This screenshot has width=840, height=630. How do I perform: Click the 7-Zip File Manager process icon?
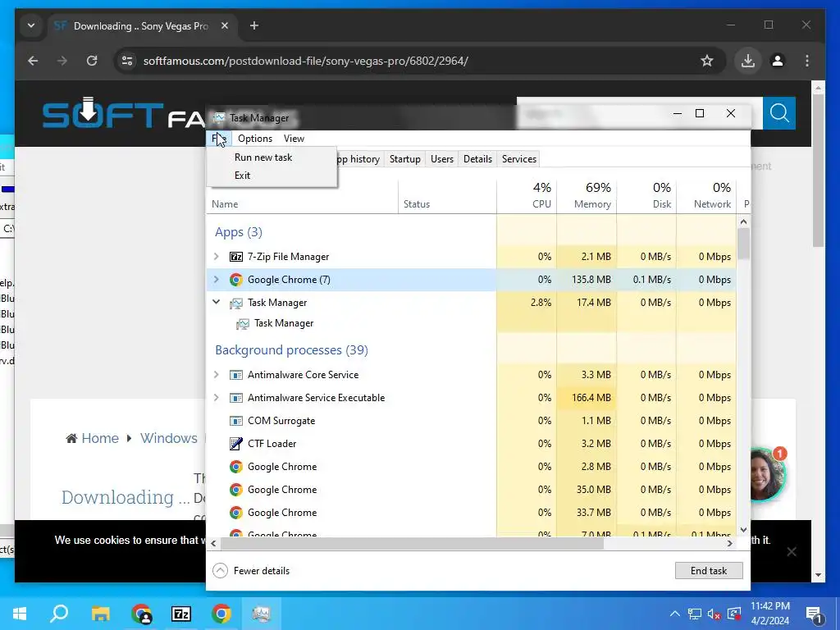(x=236, y=257)
